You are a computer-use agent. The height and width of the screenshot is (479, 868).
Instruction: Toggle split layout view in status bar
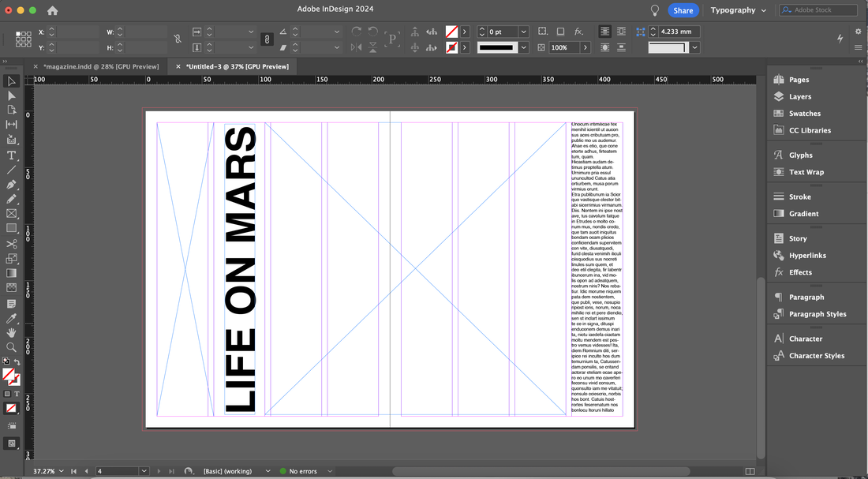[x=750, y=471]
